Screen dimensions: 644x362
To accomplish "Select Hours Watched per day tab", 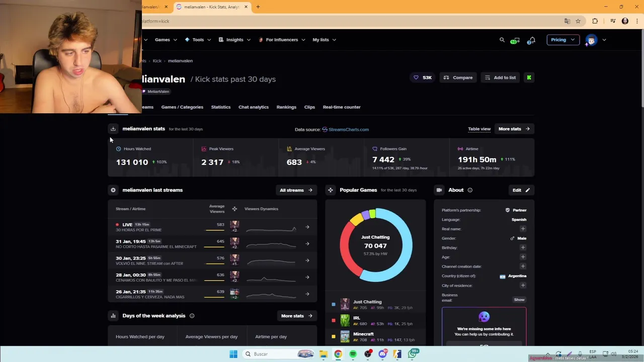I will tap(140, 337).
